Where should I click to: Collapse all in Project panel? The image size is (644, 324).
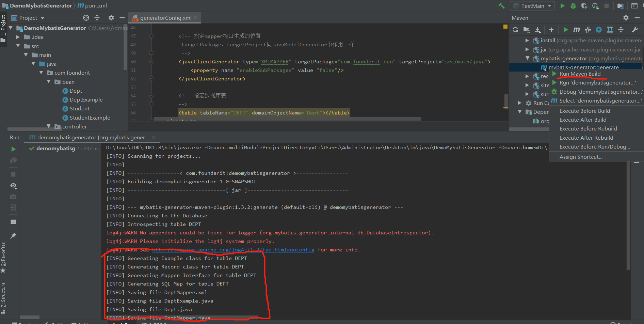pyautogui.click(x=97, y=18)
